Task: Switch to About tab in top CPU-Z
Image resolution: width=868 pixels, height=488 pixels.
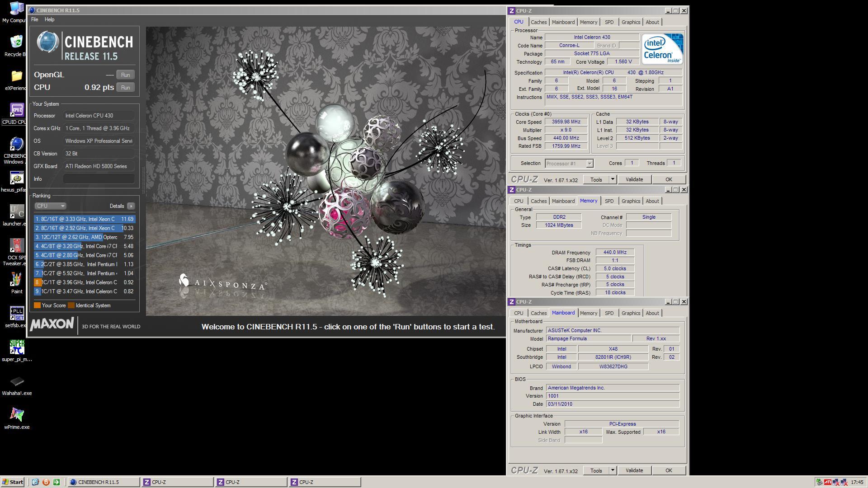Action: pyautogui.click(x=652, y=22)
